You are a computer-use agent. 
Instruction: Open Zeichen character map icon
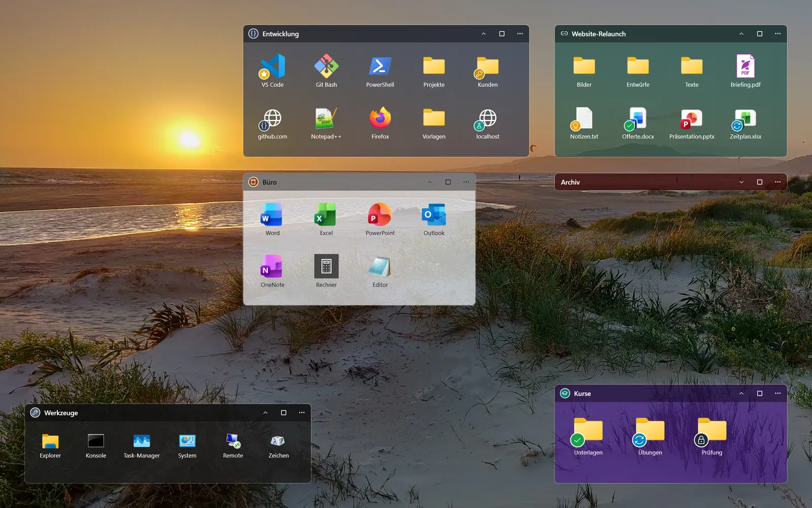pos(279,446)
